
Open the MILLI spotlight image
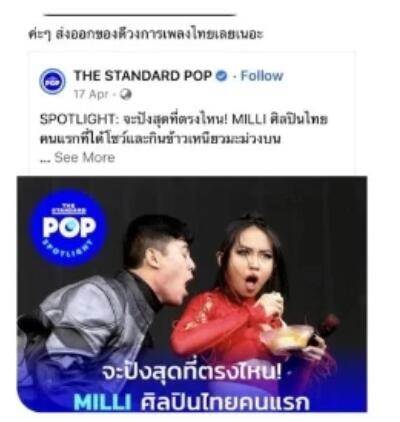192,294
